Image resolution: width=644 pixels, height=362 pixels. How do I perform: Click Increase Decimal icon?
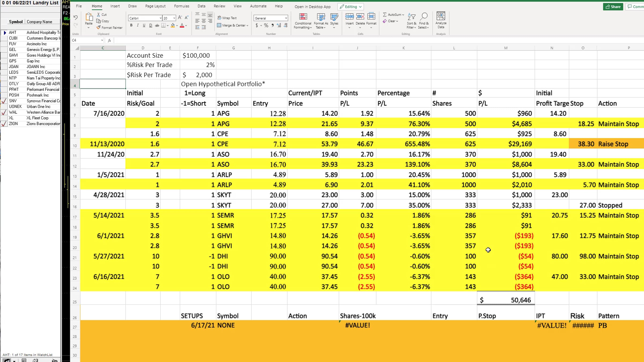coord(279,25)
